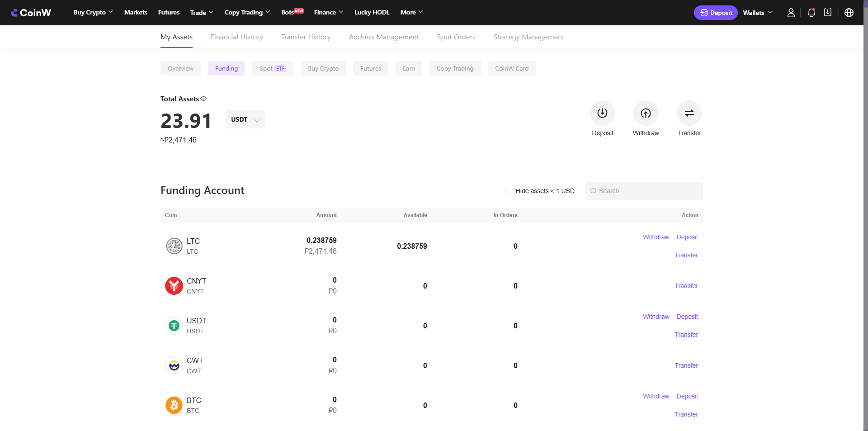Click the Amount column header
The width and height of the screenshot is (868, 431).
point(326,215)
